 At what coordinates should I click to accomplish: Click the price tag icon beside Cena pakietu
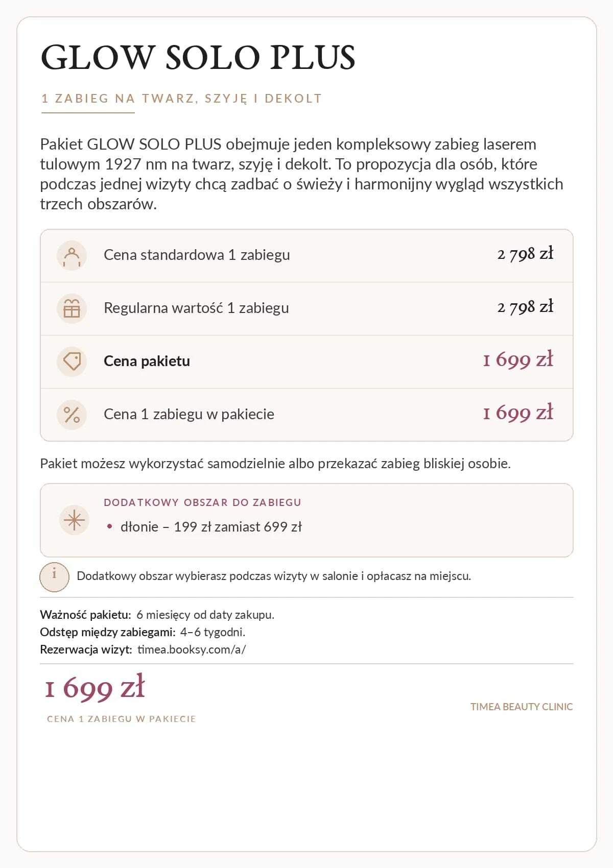tap(72, 361)
